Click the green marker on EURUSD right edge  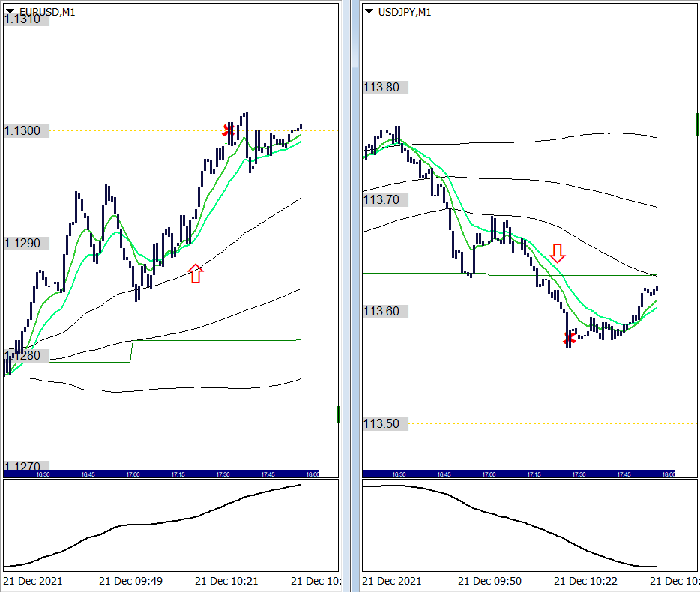point(338,414)
